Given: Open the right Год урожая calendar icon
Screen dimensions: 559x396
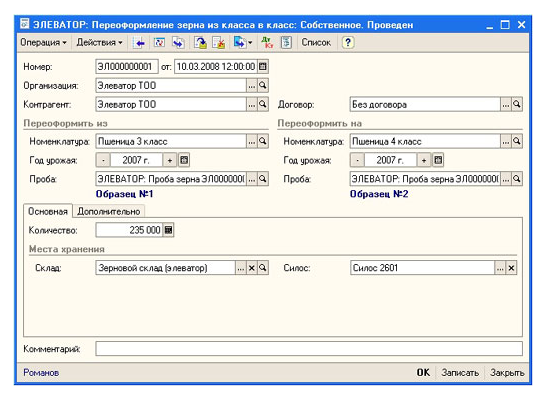Looking at the screenshot, I should 438,160.
